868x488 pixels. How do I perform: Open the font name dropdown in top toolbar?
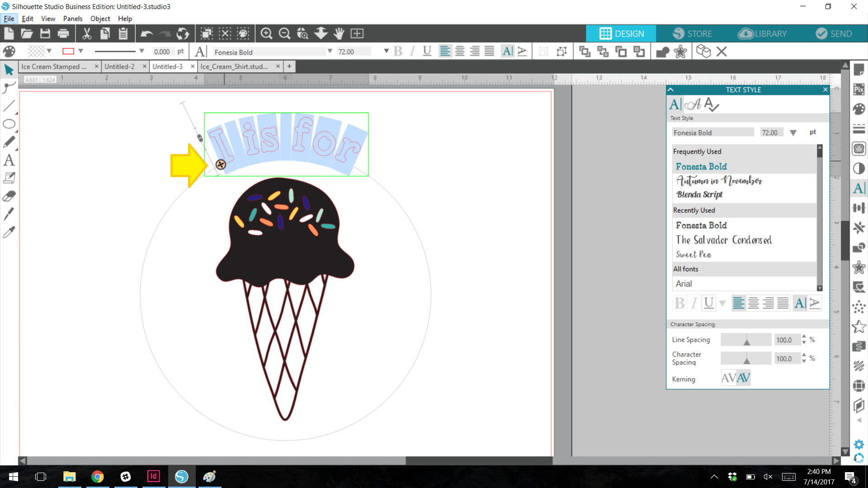click(330, 51)
